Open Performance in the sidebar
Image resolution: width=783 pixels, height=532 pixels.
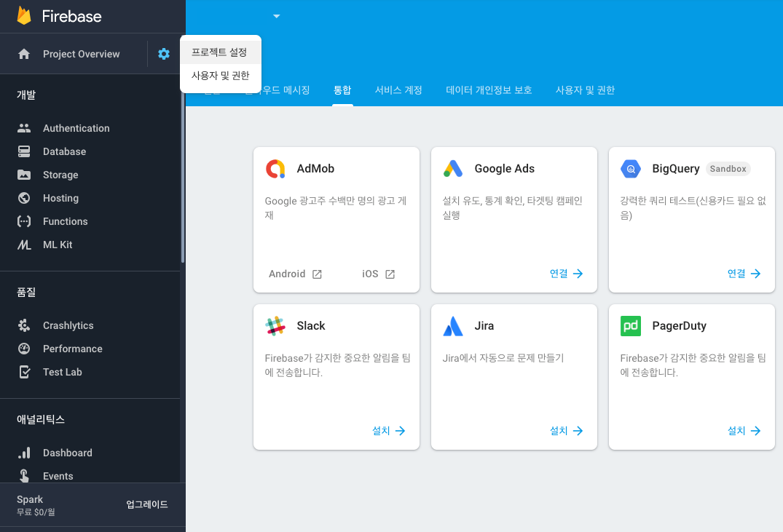pyautogui.click(x=73, y=349)
